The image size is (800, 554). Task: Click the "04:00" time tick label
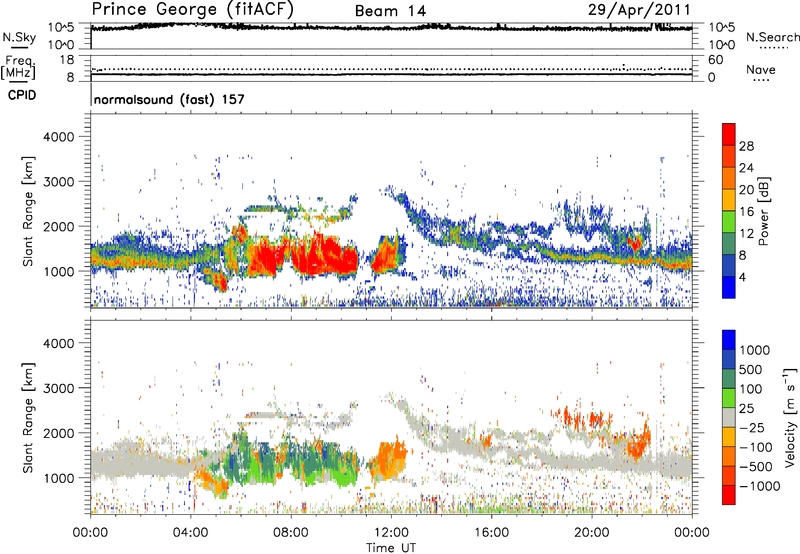point(190,533)
